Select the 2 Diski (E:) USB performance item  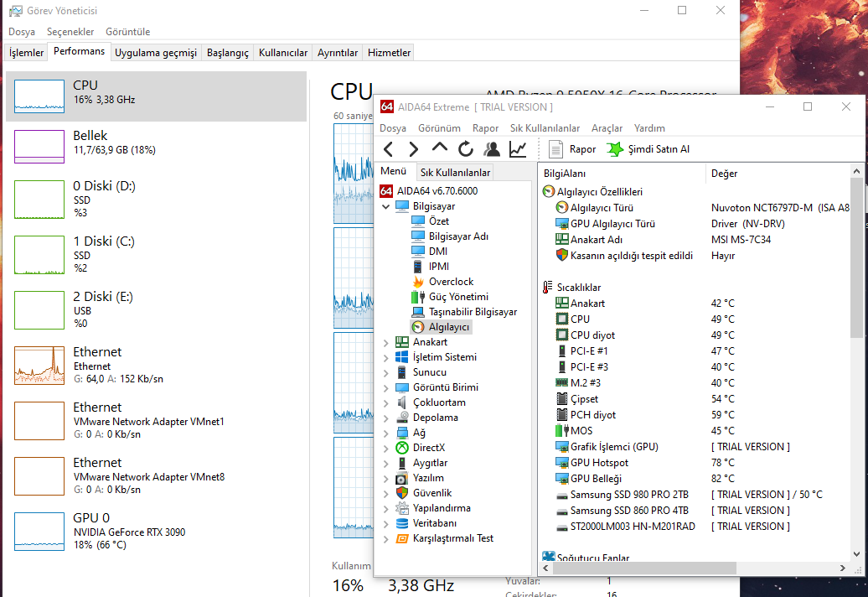coord(156,310)
